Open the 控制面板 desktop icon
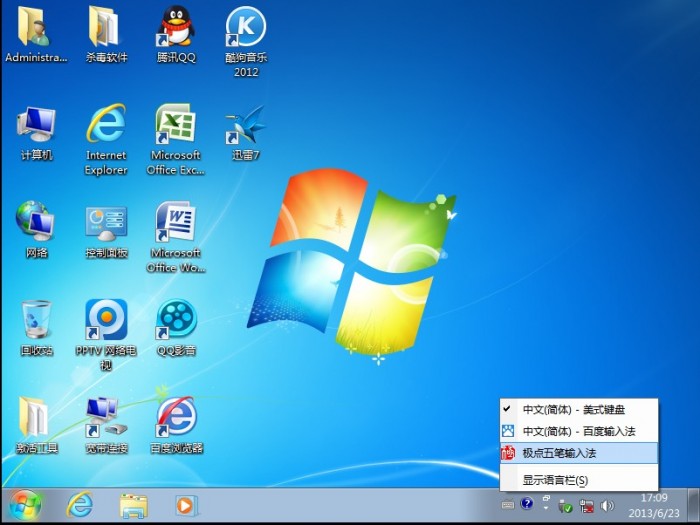The height and width of the screenshot is (525, 700). (106, 224)
